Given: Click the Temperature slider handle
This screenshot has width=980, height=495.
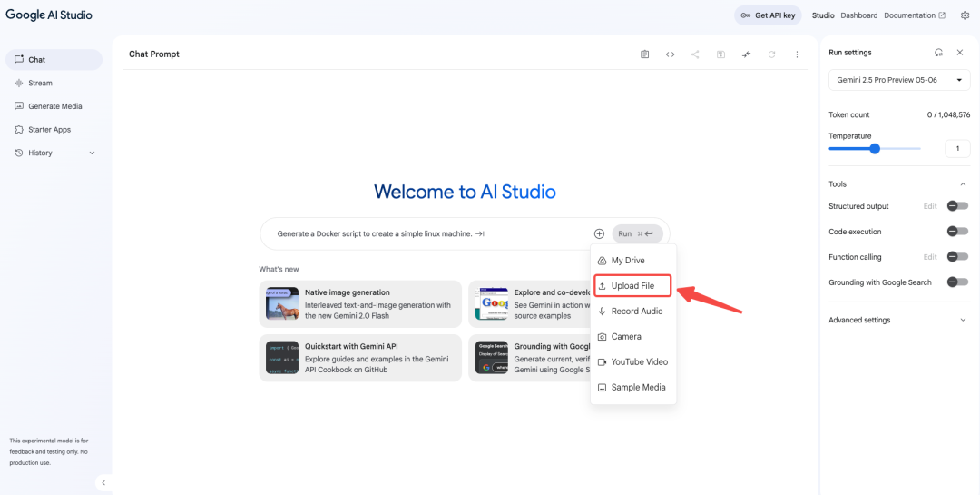Looking at the screenshot, I should [875, 148].
